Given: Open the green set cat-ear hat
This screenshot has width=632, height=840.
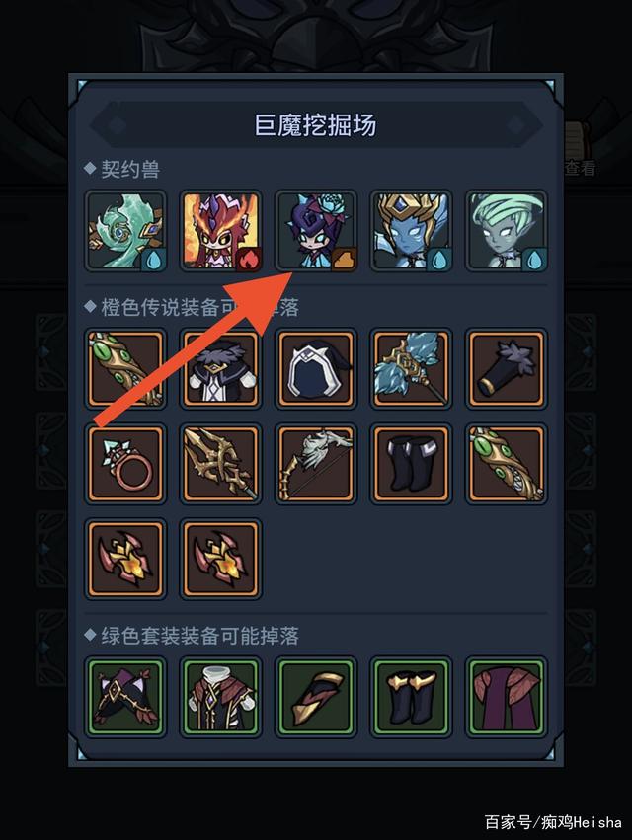Looking at the screenshot, I should click(x=126, y=697).
